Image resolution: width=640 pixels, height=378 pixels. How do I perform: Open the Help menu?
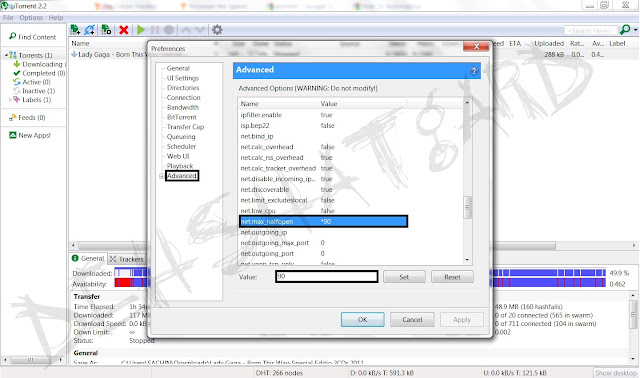pyautogui.click(x=56, y=18)
